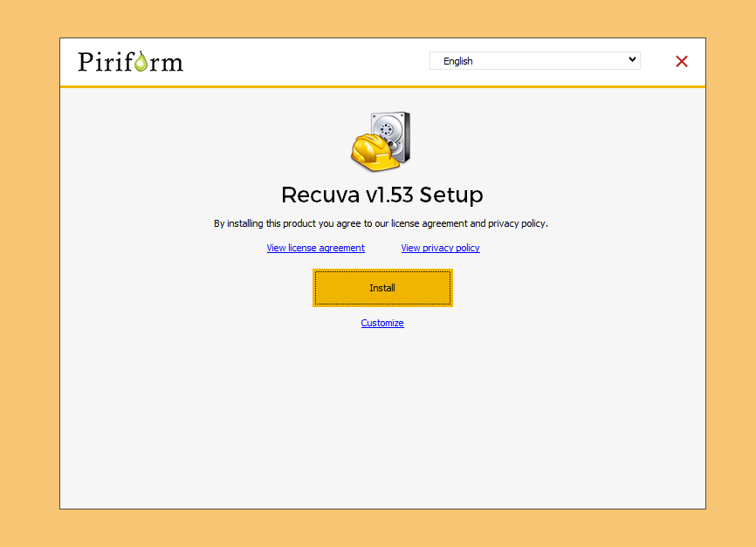Expand the English language dropdown
The height and width of the screenshot is (547, 756).
pyautogui.click(x=534, y=61)
